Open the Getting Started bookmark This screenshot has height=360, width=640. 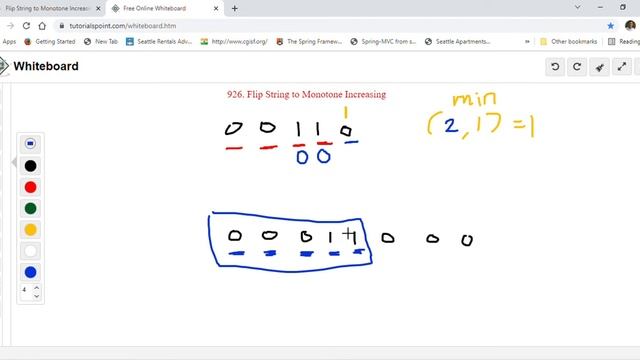[x=50, y=42]
